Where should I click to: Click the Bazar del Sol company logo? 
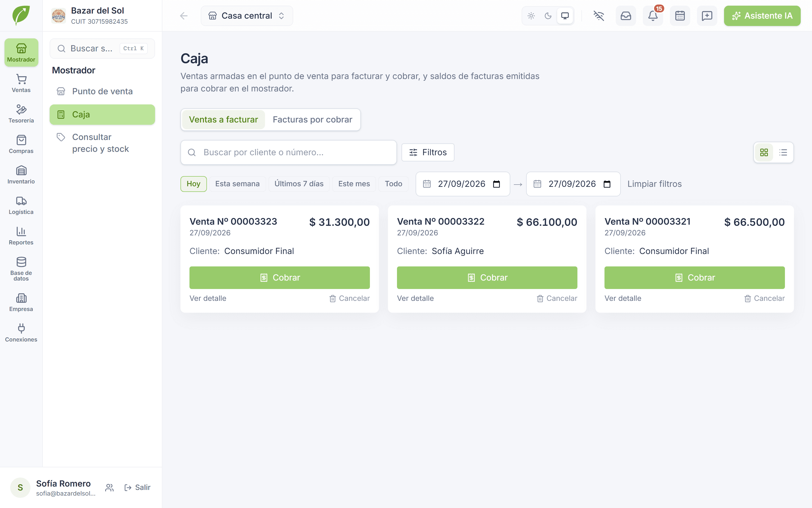tap(58, 16)
